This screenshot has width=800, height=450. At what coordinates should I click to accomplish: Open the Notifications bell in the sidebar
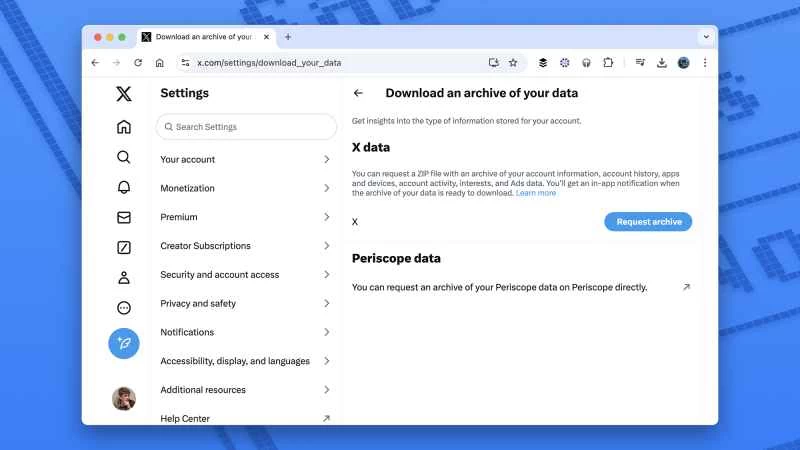(124, 187)
